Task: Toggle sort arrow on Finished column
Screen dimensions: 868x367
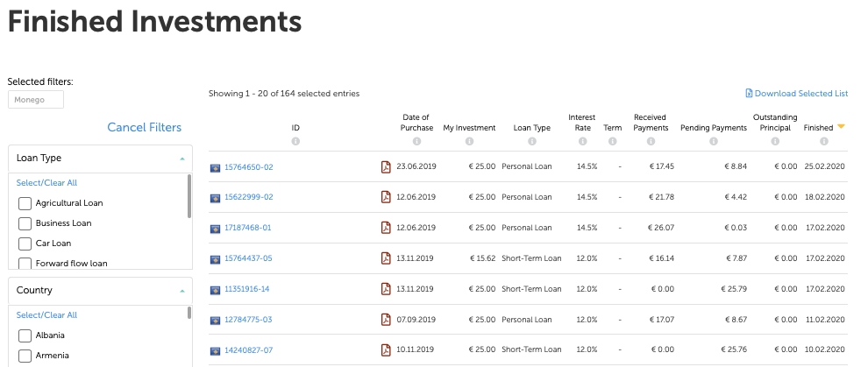Action: click(841, 127)
